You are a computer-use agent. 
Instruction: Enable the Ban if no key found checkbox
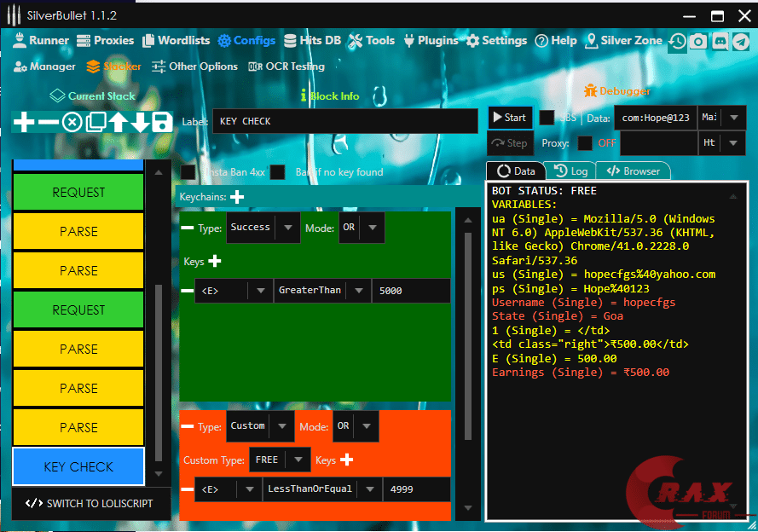tap(277, 172)
